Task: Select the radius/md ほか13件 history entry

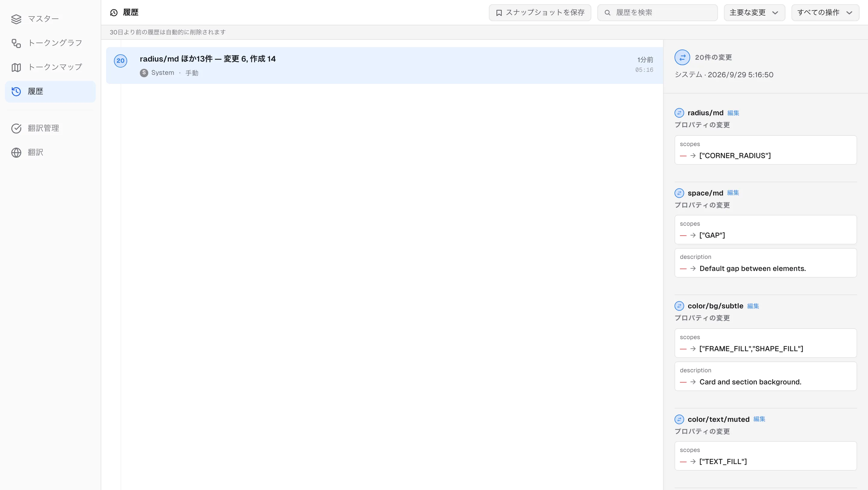Action: pyautogui.click(x=384, y=65)
